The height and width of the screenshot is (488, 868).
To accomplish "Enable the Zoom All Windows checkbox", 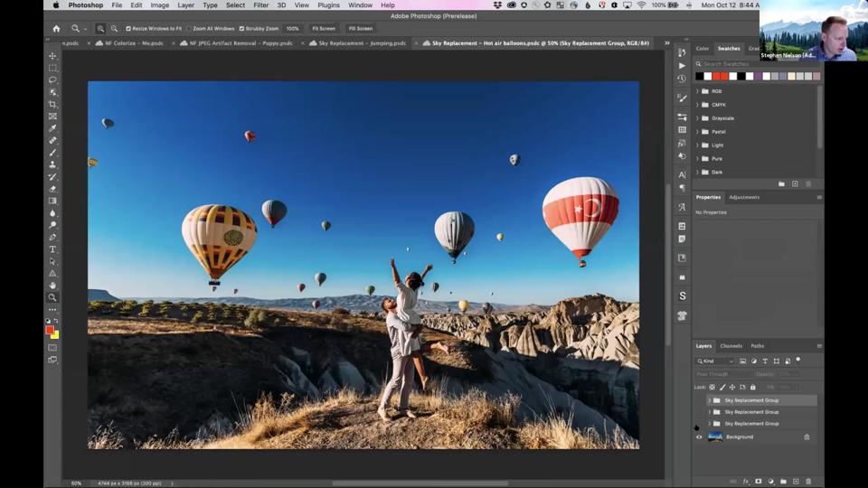I will (189, 28).
